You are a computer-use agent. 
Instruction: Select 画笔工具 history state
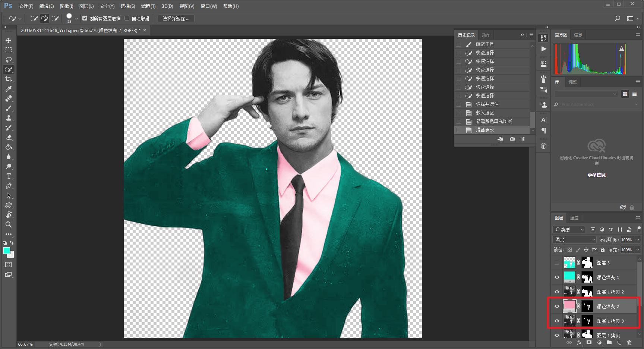492,44
